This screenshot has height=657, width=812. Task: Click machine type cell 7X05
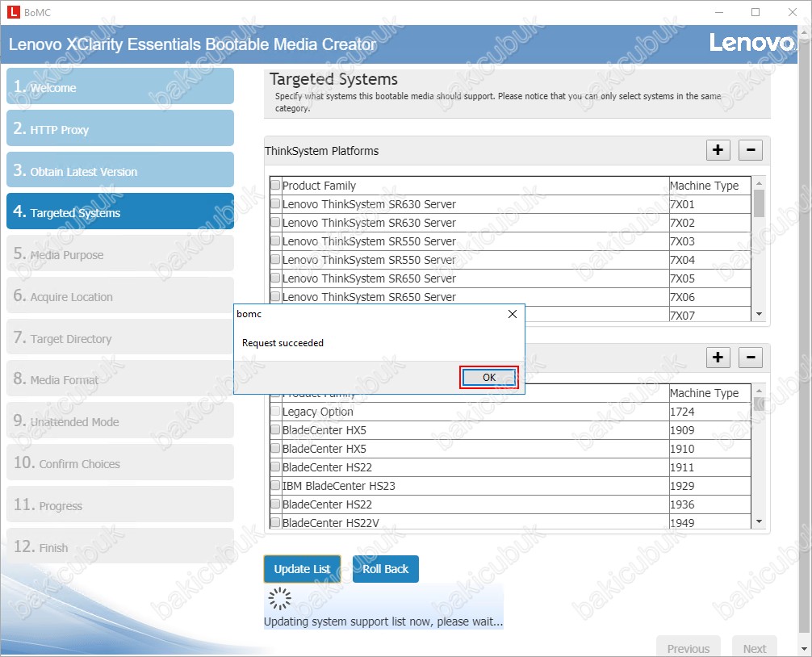tap(709, 278)
